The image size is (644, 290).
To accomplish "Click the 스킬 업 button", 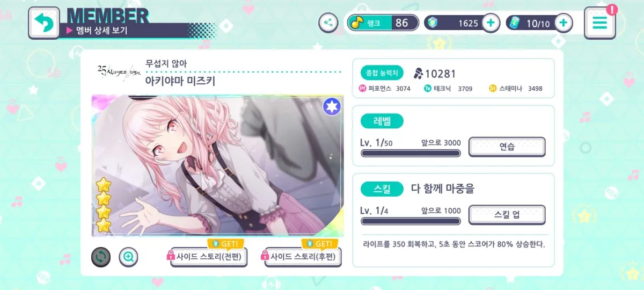I will 507,215.
